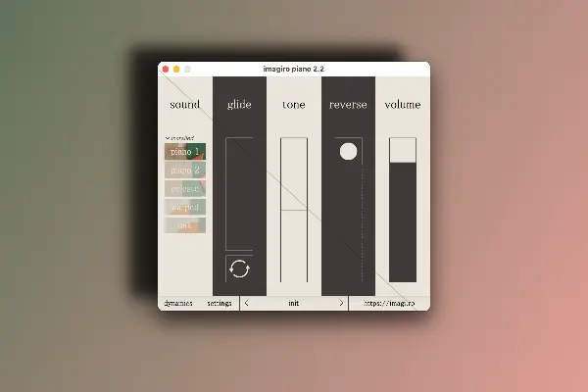The image size is (588, 392).
Task: Choose the celeste sound
Action: (x=185, y=189)
